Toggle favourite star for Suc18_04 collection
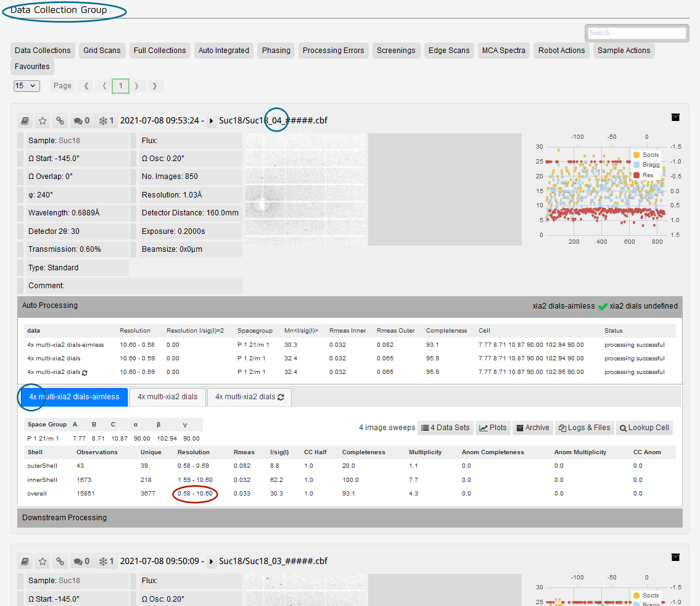Screen dimensions: 700x606 point(43,120)
